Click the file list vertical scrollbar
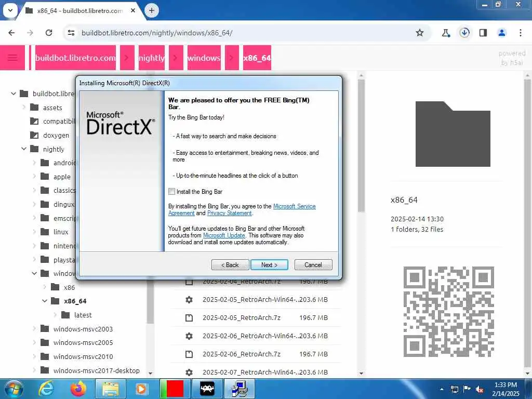532x399 pixels. click(x=361, y=145)
